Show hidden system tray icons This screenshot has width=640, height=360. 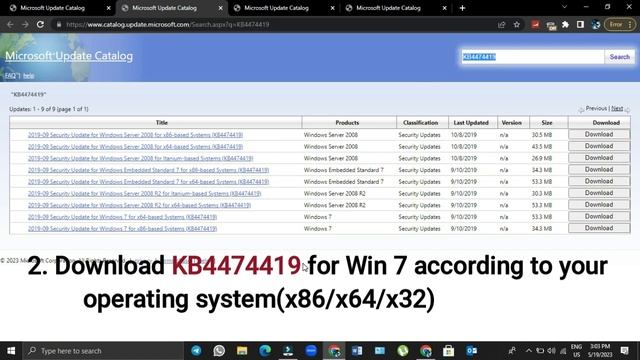(x=529, y=351)
